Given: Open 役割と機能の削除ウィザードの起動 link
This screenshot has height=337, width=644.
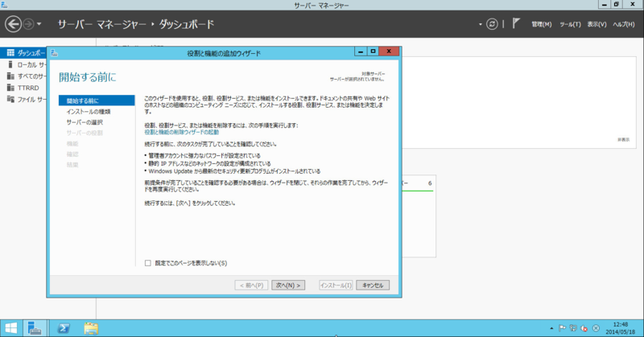Looking at the screenshot, I should (182, 132).
